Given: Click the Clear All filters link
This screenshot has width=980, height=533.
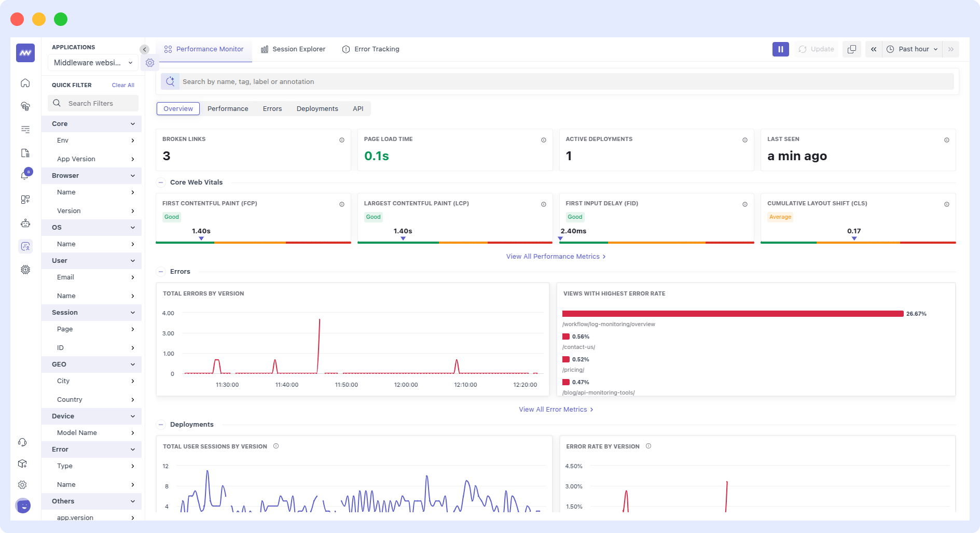Looking at the screenshot, I should (122, 85).
